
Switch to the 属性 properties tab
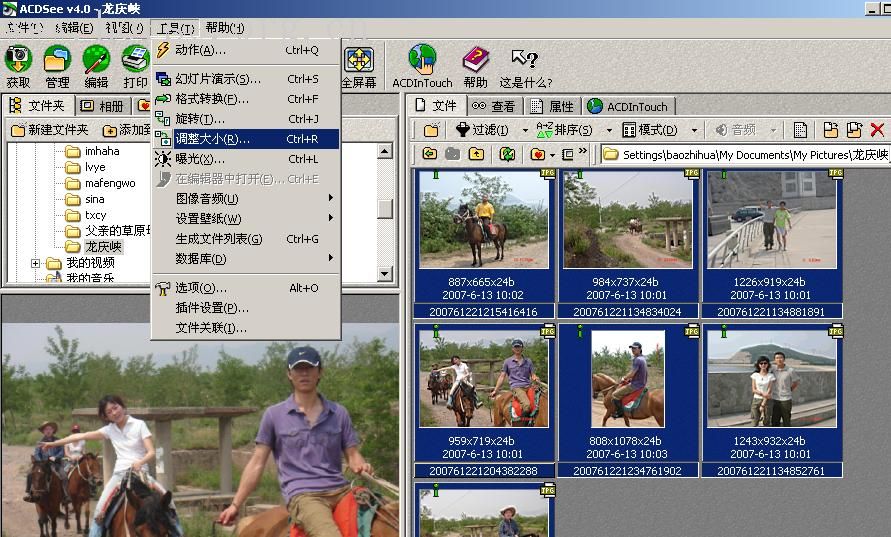tap(552, 106)
